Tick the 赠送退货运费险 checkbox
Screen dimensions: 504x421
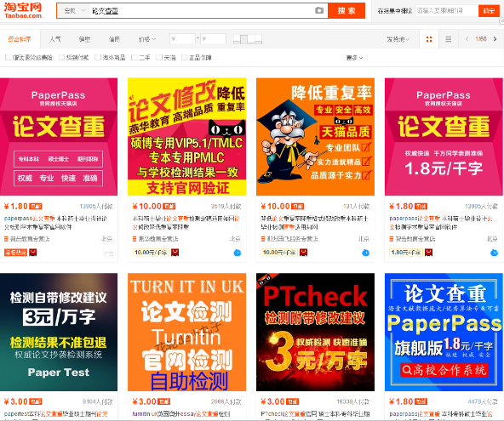click(x=8, y=58)
